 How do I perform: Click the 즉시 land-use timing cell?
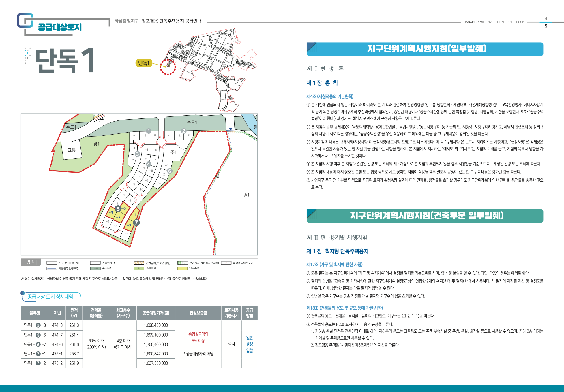point(232,344)
